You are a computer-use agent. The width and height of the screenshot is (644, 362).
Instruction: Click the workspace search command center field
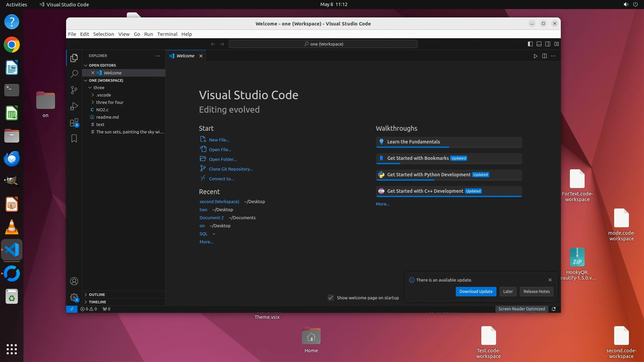point(323,44)
